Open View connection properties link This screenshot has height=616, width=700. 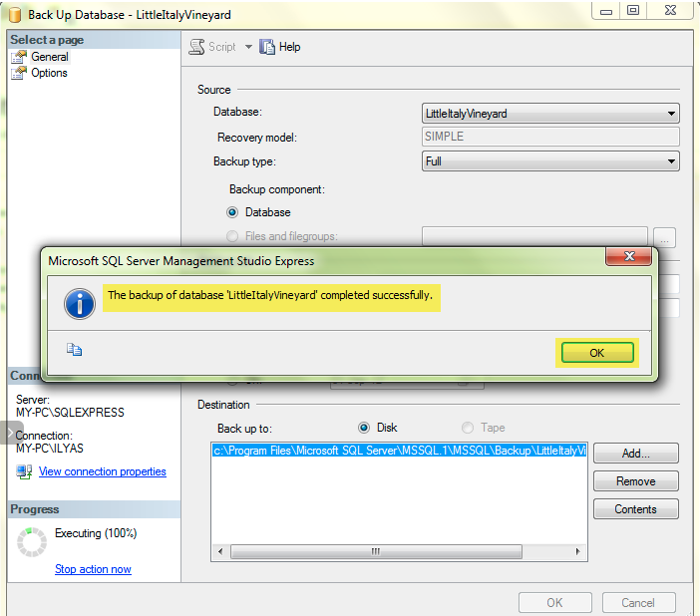coord(103,471)
